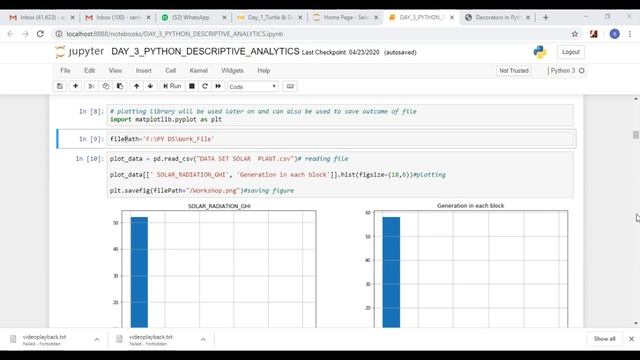Click the Logout button

(x=571, y=52)
